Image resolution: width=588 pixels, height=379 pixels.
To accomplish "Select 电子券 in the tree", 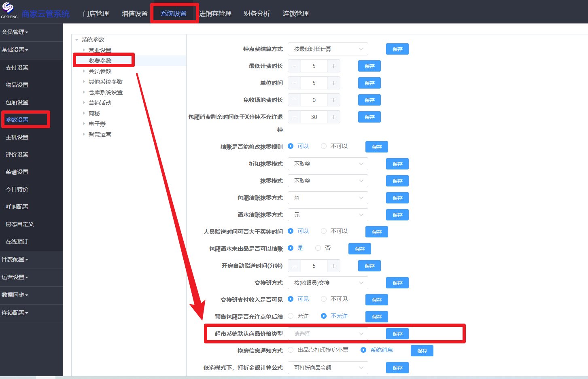I will click(97, 124).
